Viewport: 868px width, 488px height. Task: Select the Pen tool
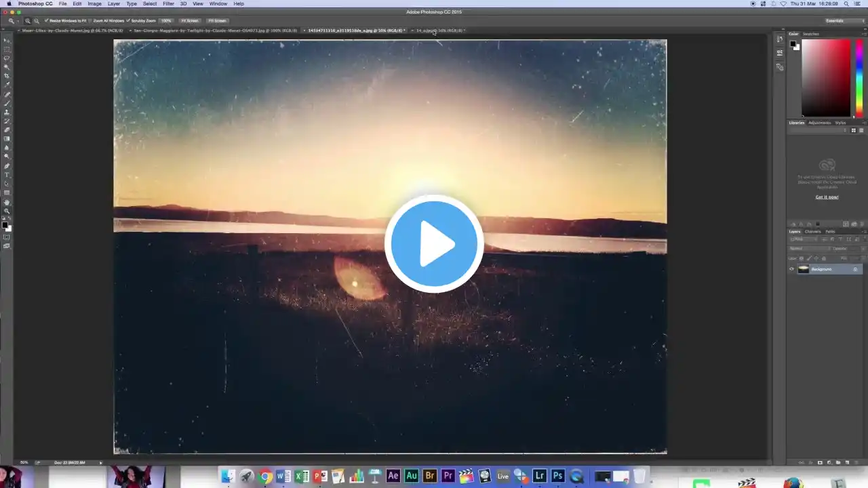point(7,166)
